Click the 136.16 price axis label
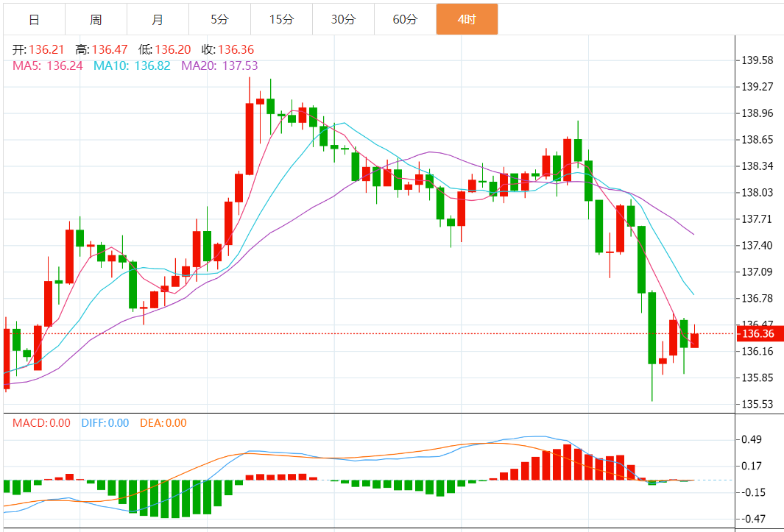Viewport: 784px width, 532px height. [757, 352]
